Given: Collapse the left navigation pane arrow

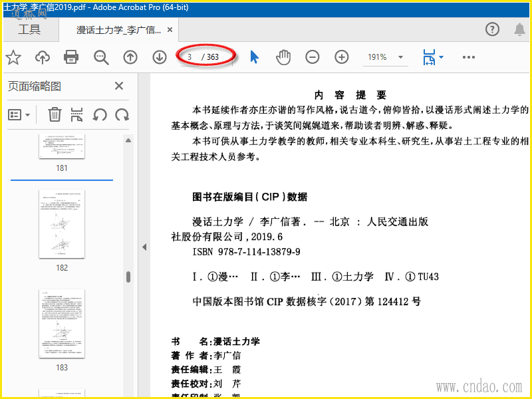Looking at the screenshot, I should click(x=144, y=247).
